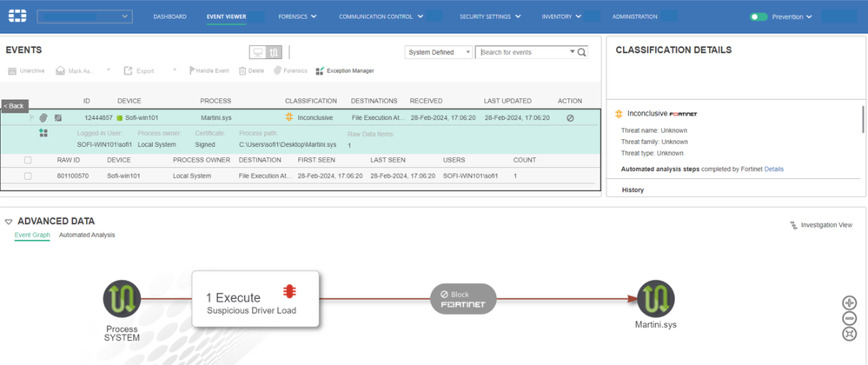Expand the Forensics menu
This screenshot has height=365, width=868.
pyautogui.click(x=297, y=17)
